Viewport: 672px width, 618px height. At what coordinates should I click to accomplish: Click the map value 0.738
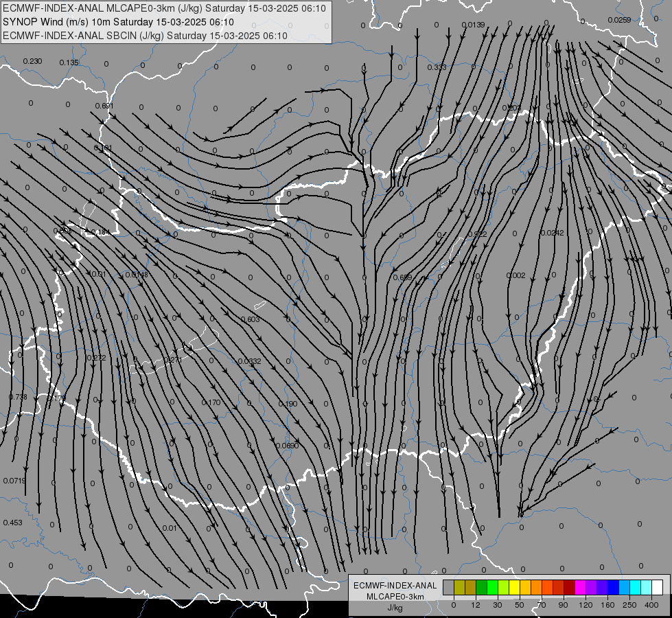pos(18,397)
